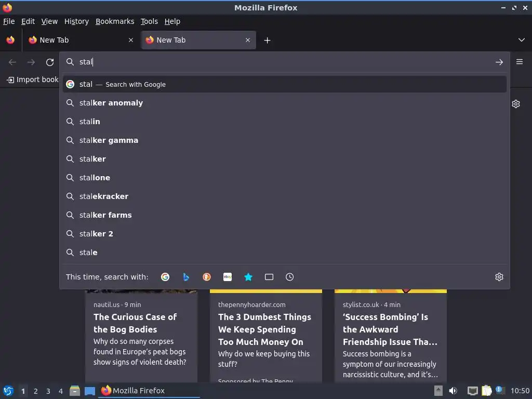
Task: Pick the plain 'stalker' suggestion
Action: [x=285, y=159]
